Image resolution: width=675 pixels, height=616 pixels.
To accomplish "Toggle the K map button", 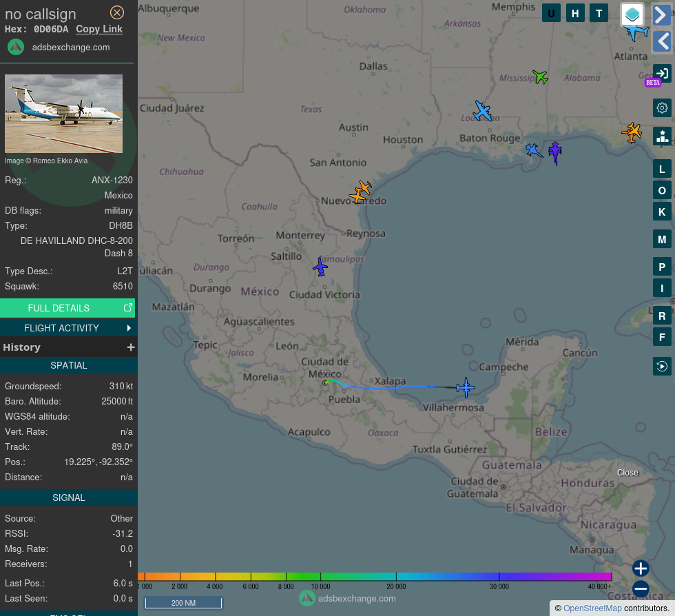I will (x=662, y=212).
